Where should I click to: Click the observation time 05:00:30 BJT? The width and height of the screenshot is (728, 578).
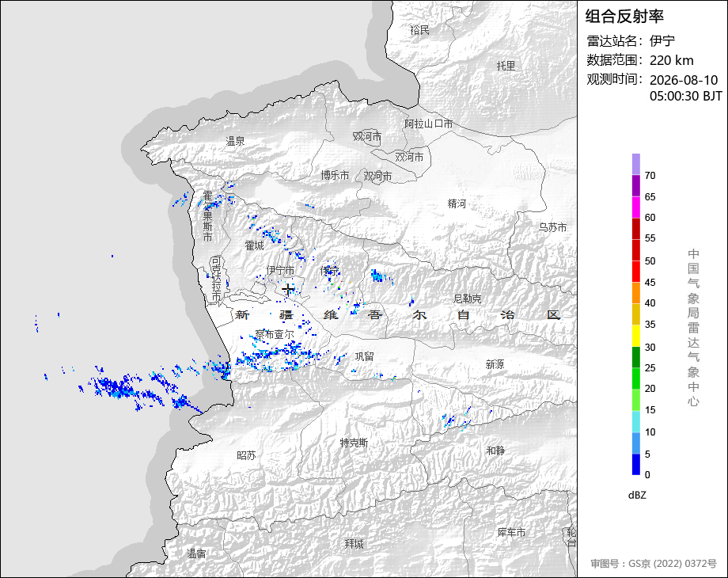[686, 96]
